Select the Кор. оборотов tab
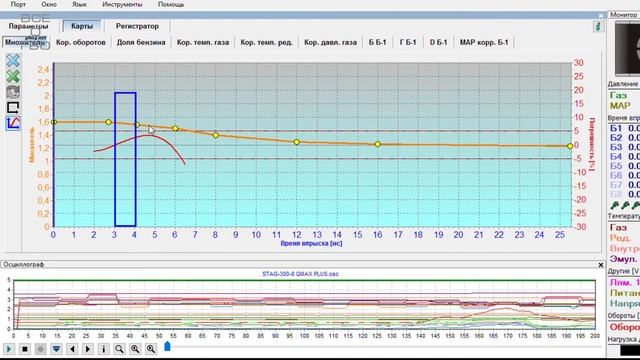This screenshot has height=360, width=640. pyautogui.click(x=81, y=42)
